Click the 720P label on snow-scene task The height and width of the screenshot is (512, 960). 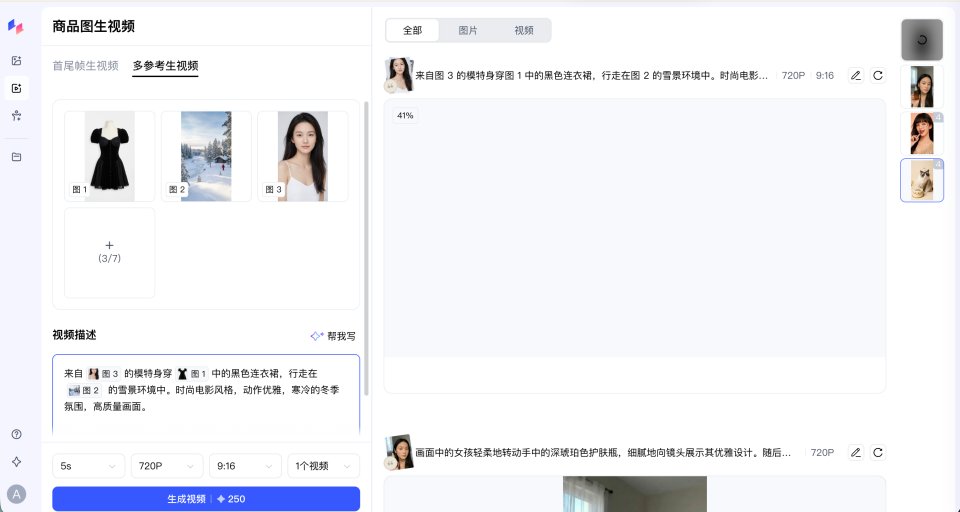[793, 75]
